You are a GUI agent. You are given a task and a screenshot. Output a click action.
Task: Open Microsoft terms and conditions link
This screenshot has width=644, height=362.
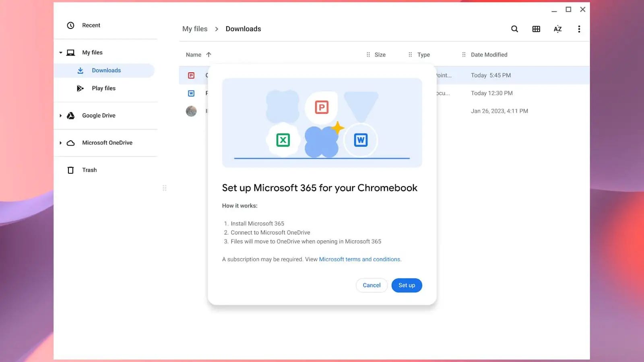coord(360,259)
